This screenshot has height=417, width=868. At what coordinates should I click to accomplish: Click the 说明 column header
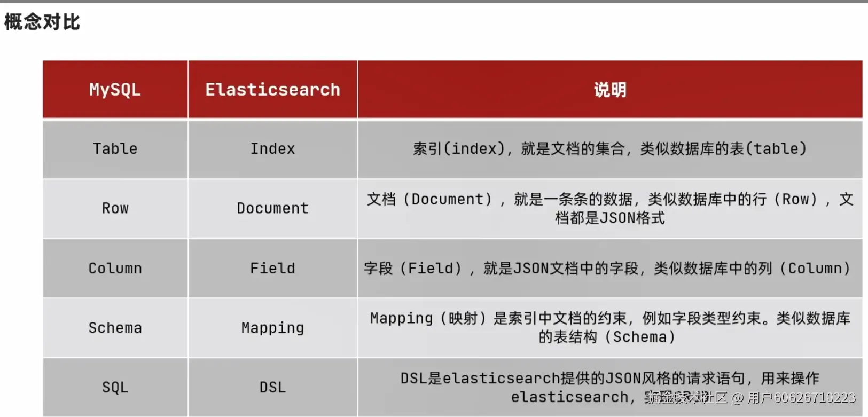tap(610, 89)
